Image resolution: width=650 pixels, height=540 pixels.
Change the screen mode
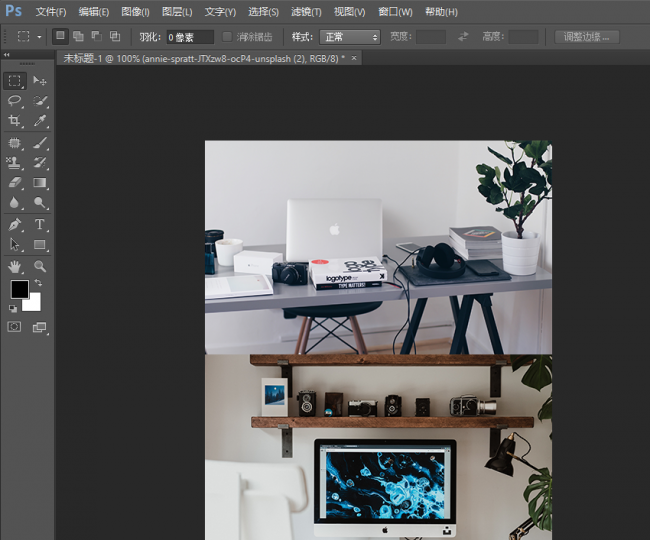pyautogui.click(x=40, y=327)
